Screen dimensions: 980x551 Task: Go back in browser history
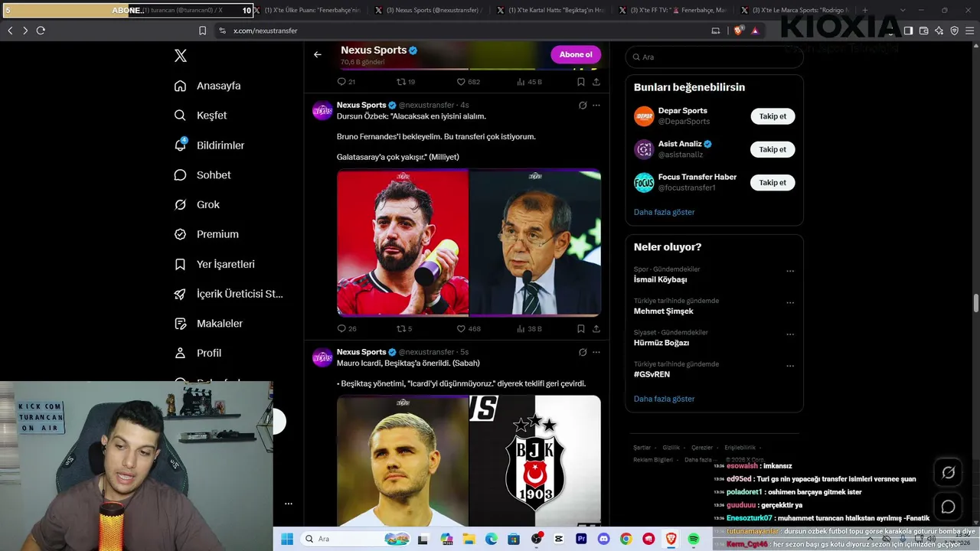pyautogui.click(x=10, y=31)
